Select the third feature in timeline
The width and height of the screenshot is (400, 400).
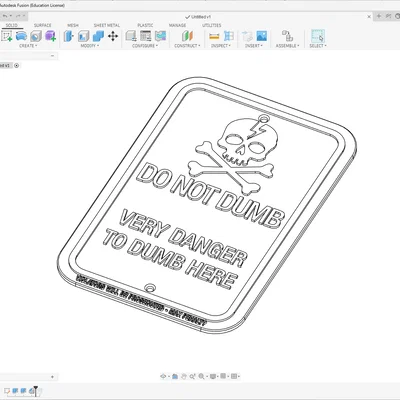coord(23,391)
